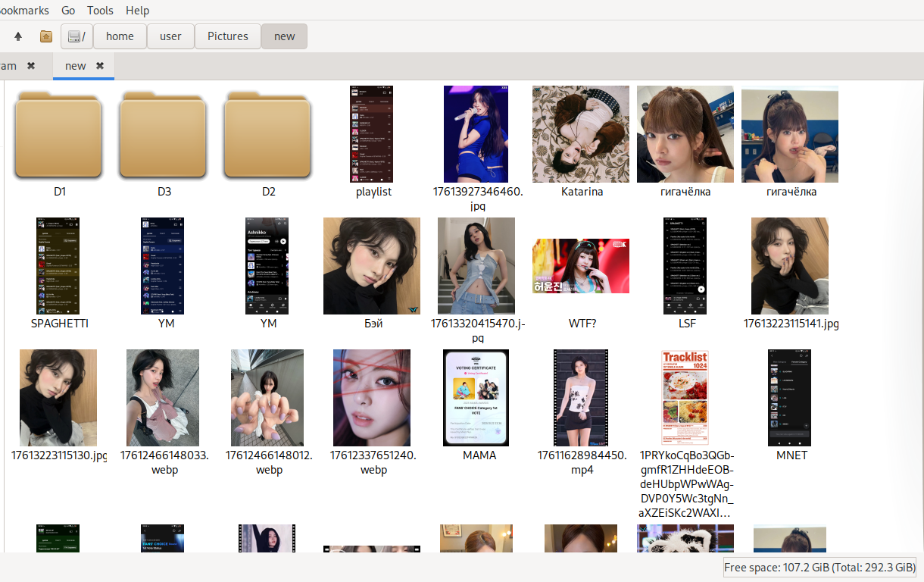Click the 'MAMA' file name label

tap(479, 455)
